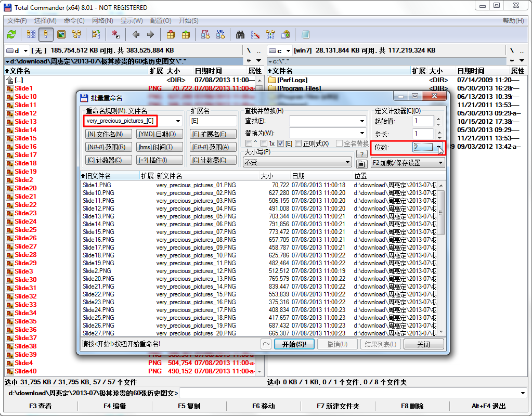This screenshot has height=416, width=532.
Task: Click the root backslash button of left panel
Action: coord(249,50)
